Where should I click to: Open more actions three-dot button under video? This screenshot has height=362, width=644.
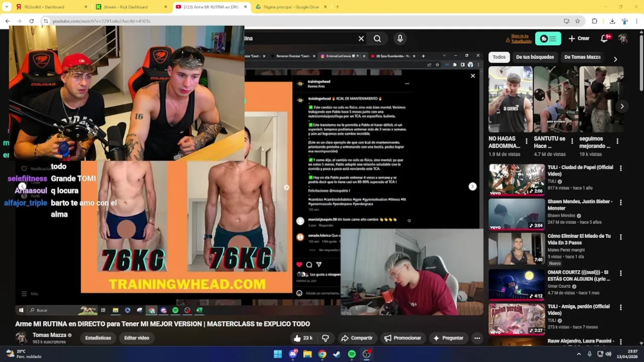click(x=477, y=338)
